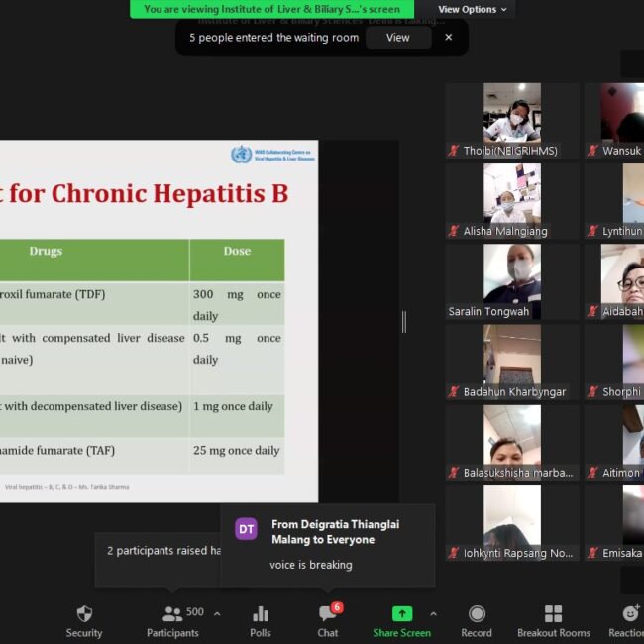This screenshot has height=644, width=644.
Task: Open the Reactions smiley icon
Action: (x=629, y=614)
